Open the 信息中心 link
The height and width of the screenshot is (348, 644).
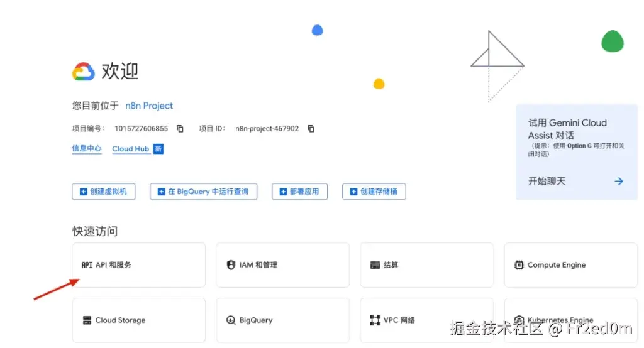point(87,148)
